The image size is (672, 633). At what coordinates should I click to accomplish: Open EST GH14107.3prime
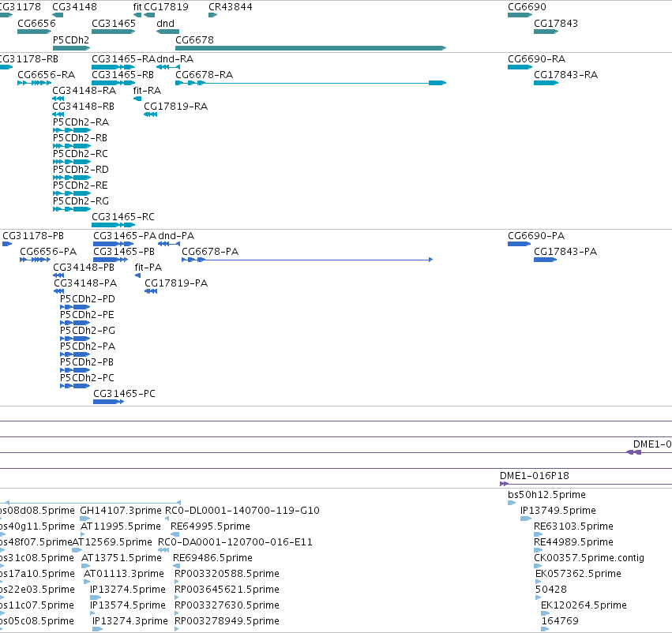(121, 510)
